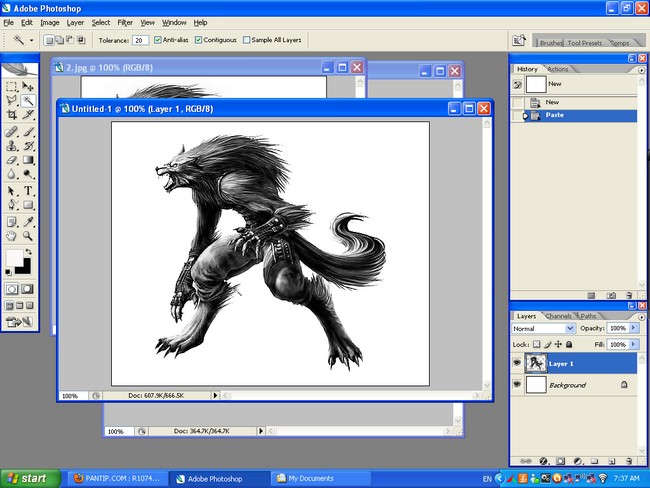Viewport: 650px width, 488px height.
Task: Switch to the Actions tab
Action: point(558,69)
